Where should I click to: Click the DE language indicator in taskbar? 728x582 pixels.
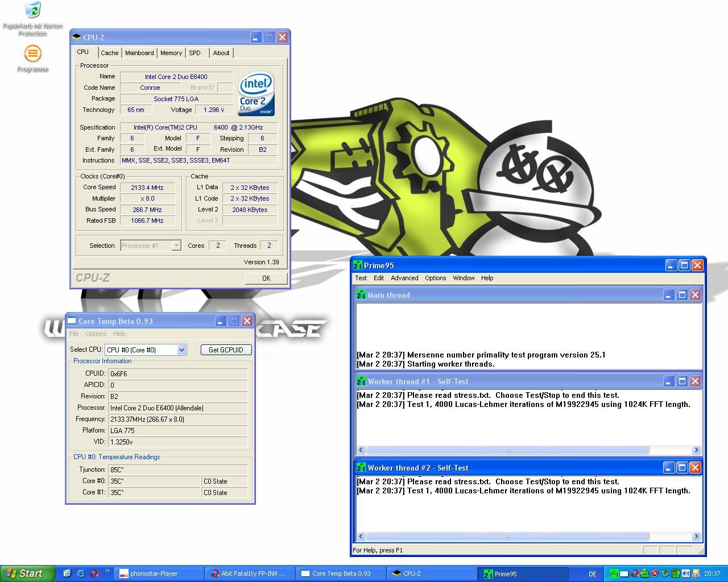pyautogui.click(x=592, y=574)
